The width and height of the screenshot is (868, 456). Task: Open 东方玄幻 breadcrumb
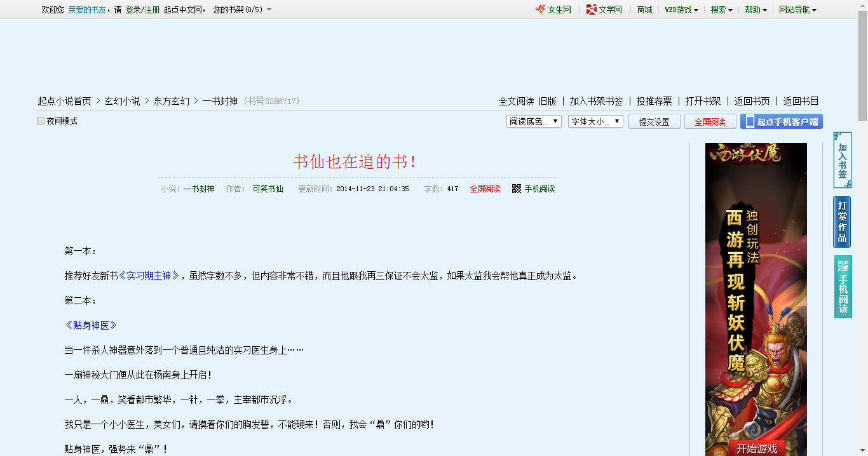click(172, 101)
